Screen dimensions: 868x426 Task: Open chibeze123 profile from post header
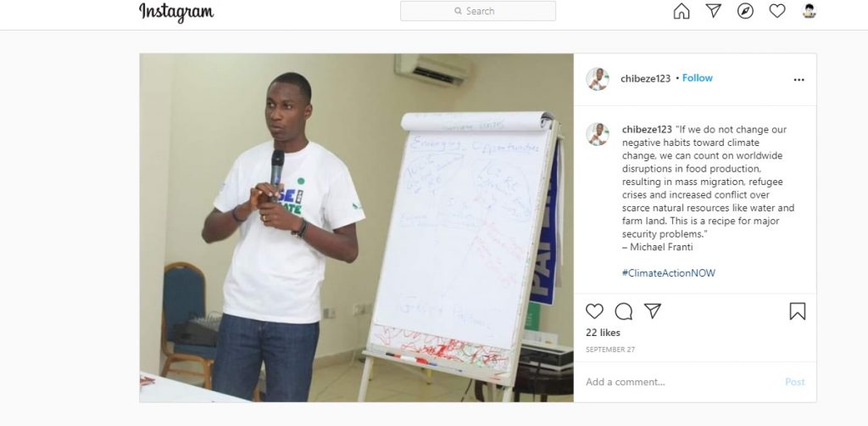click(645, 79)
